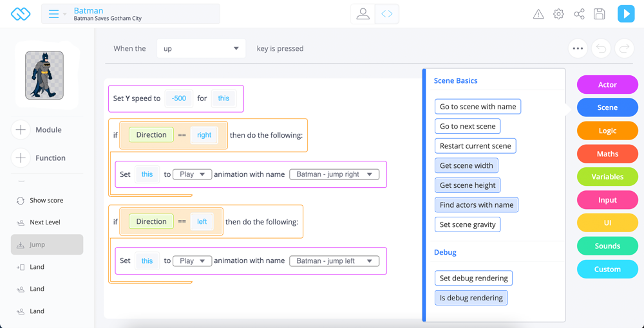Click 'Go to scene with name' block
This screenshot has height=328, width=644.
(x=478, y=107)
